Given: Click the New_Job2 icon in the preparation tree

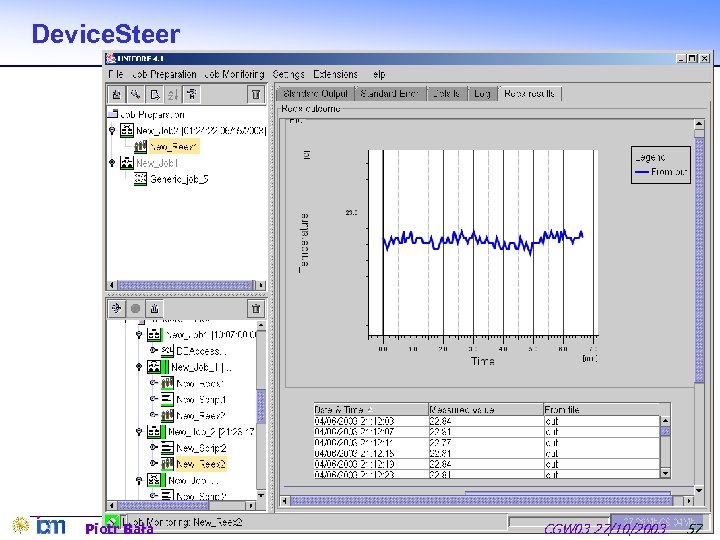Looking at the screenshot, I should pos(127,130).
